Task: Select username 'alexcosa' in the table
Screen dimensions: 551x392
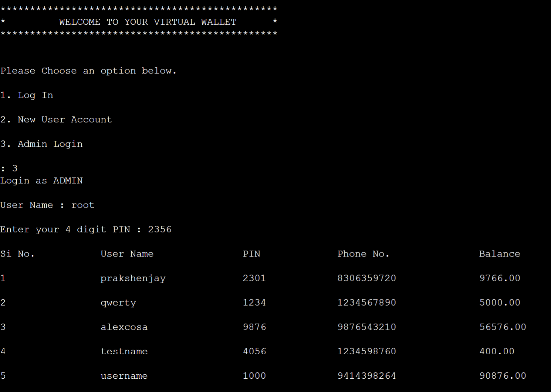Action: [124, 327]
